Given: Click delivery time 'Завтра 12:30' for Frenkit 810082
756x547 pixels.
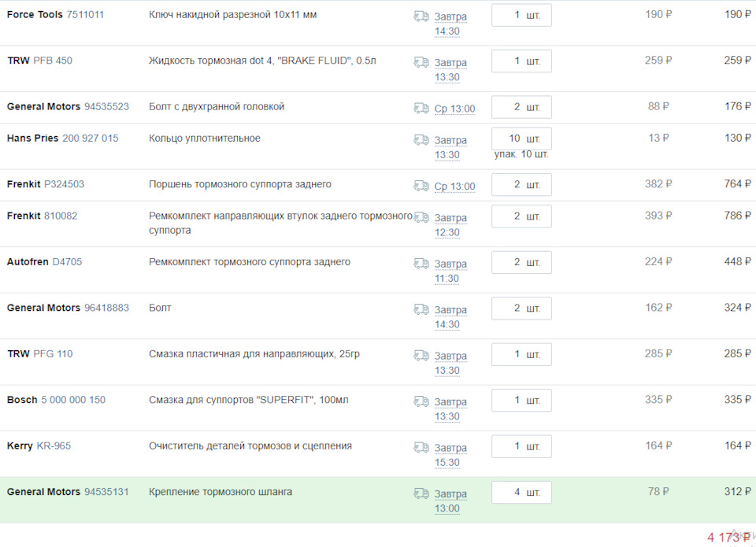Looking at the screenshot, I should pyautogui.click(x=450, y=225).
